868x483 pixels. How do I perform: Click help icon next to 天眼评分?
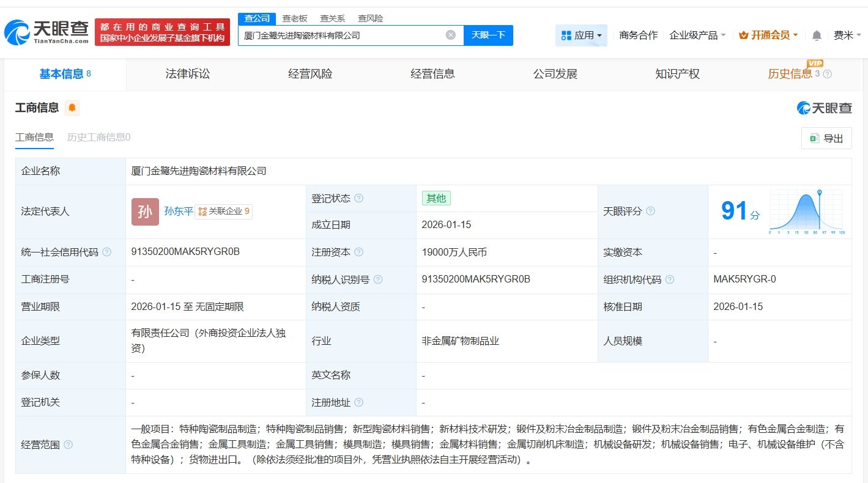click(650, 212)
